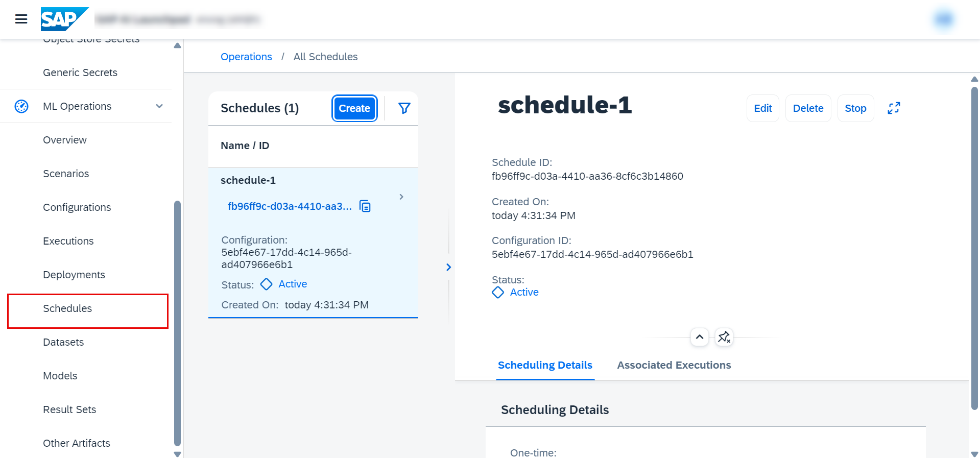The height and width of the screenshot is (458, 980).
Task: Click the filter schedules funnel icon
Action: (404, 108)
